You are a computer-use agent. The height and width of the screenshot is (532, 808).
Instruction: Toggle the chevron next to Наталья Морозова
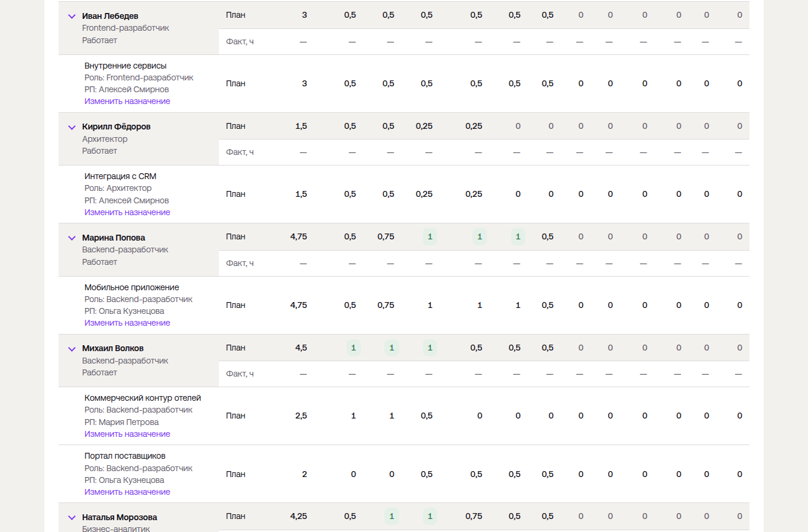(x=72, y=518)
